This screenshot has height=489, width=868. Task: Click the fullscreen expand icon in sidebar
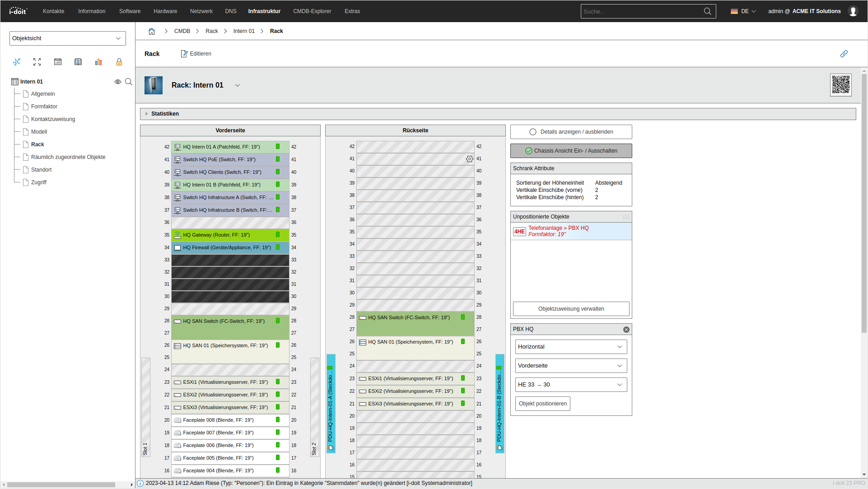click(37, 62)
